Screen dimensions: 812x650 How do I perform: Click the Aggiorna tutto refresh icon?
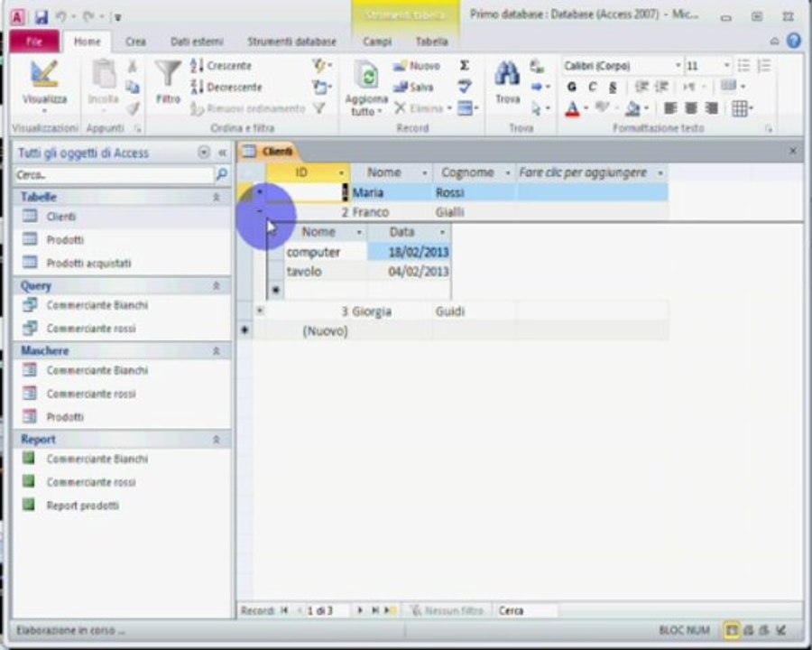(x=367, y=77)
